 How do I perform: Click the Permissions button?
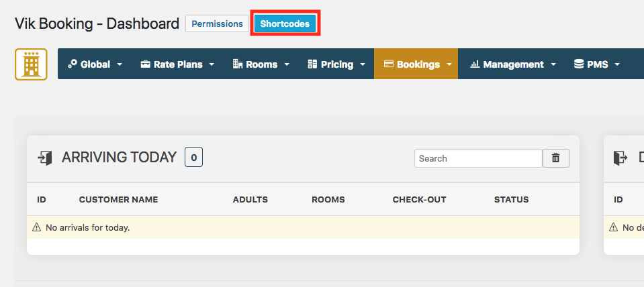pos(218,23)
